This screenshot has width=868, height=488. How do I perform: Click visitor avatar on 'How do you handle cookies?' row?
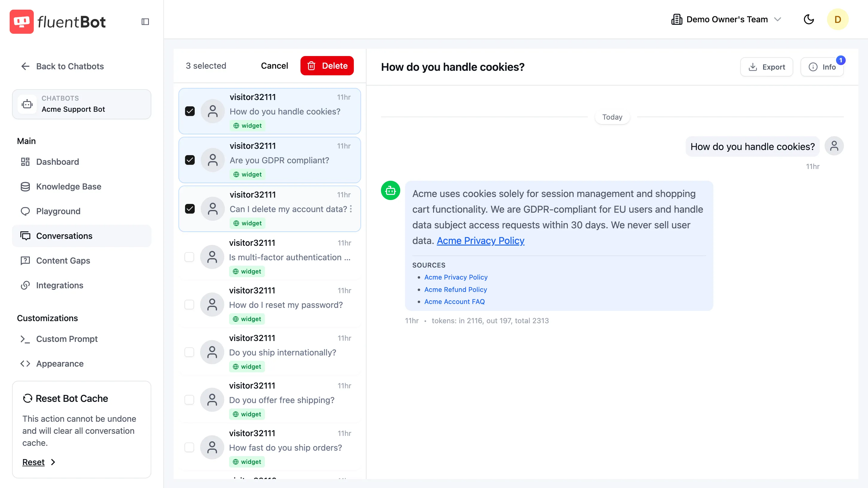pos(212,111)
